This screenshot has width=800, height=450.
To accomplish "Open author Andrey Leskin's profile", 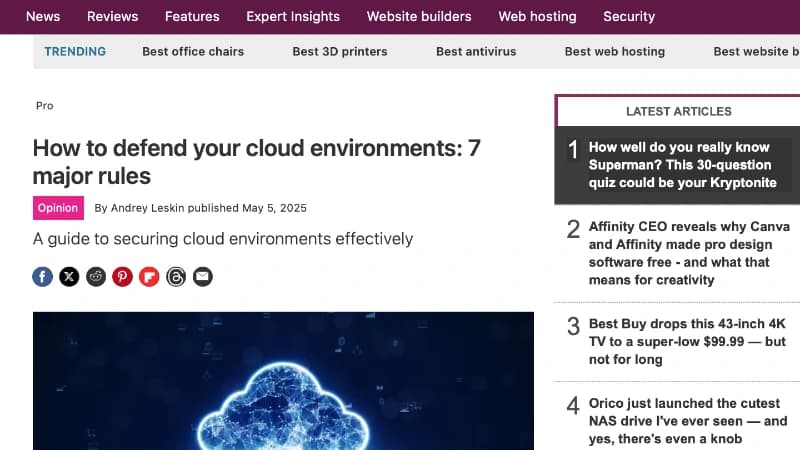I will click(147, 208).
